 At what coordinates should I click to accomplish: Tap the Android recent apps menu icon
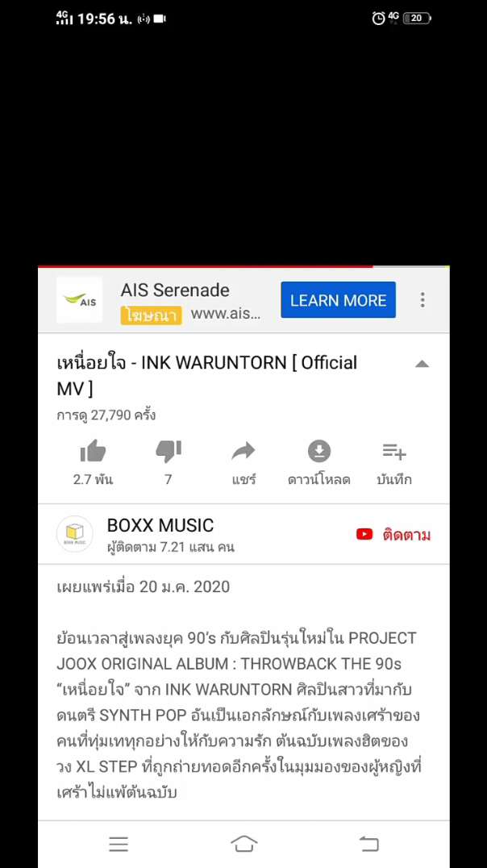click(x=119, y=844)
